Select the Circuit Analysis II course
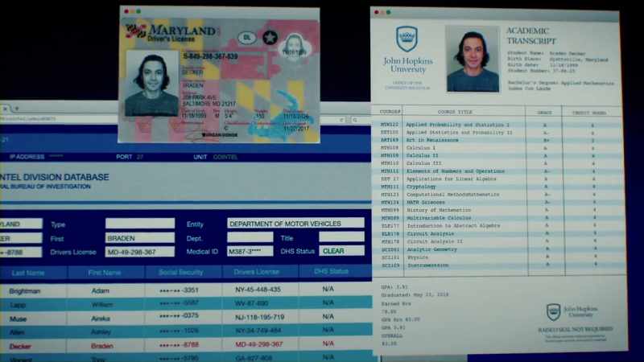 [435, 241]
